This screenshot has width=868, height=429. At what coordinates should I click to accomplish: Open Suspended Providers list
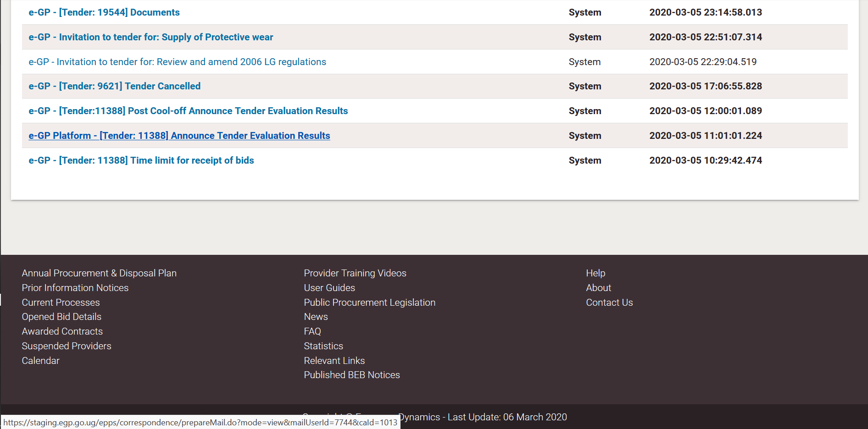coord(67,346)
